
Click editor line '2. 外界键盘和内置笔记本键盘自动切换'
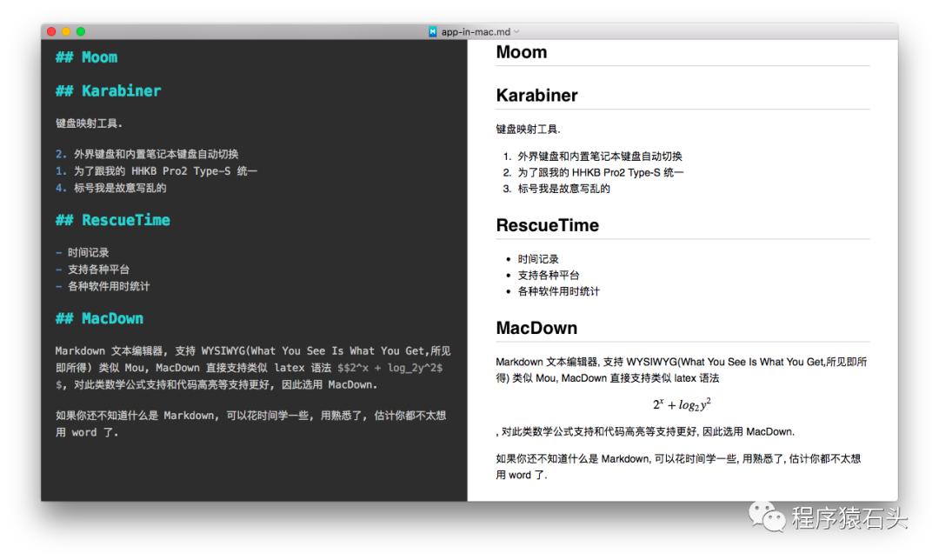point(147,154)
